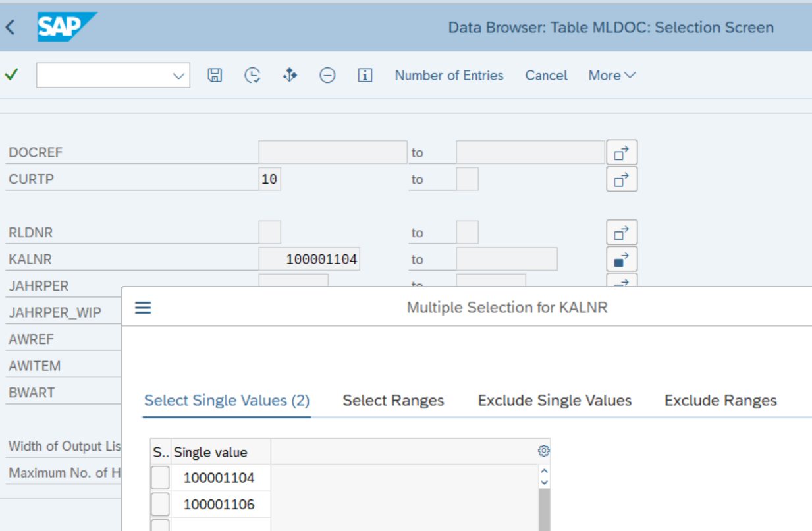Select row checkbox for value 100001106
The width and height of the screenshot is (812, 531).
(160, 505)
